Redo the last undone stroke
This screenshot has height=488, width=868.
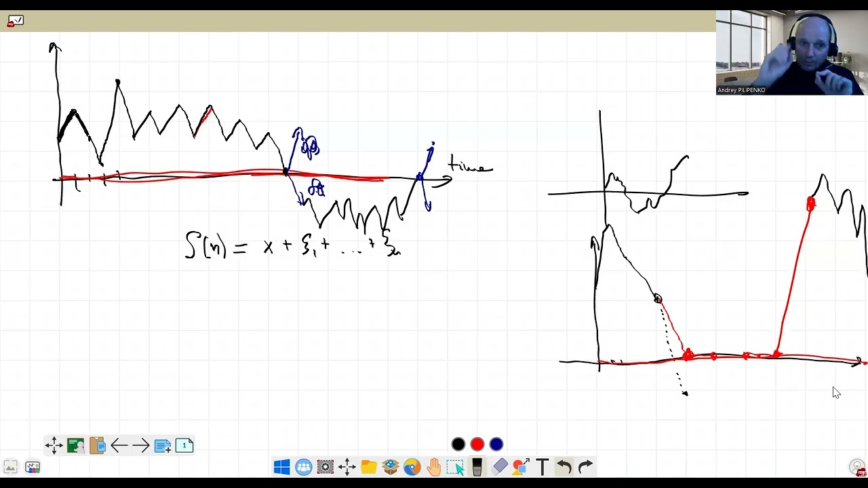pyautogui.click(x=585, y=467)
